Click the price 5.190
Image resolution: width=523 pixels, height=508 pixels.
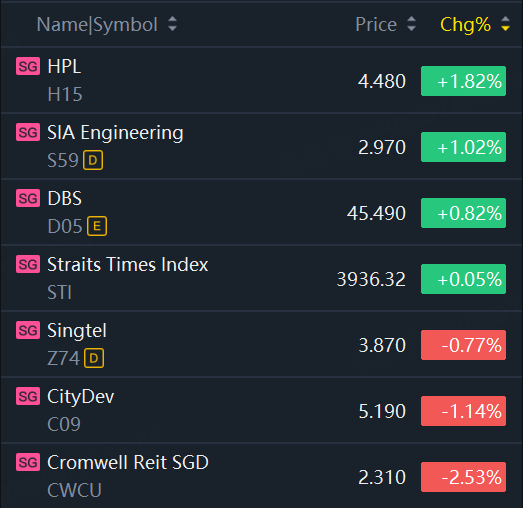[382, 411]
